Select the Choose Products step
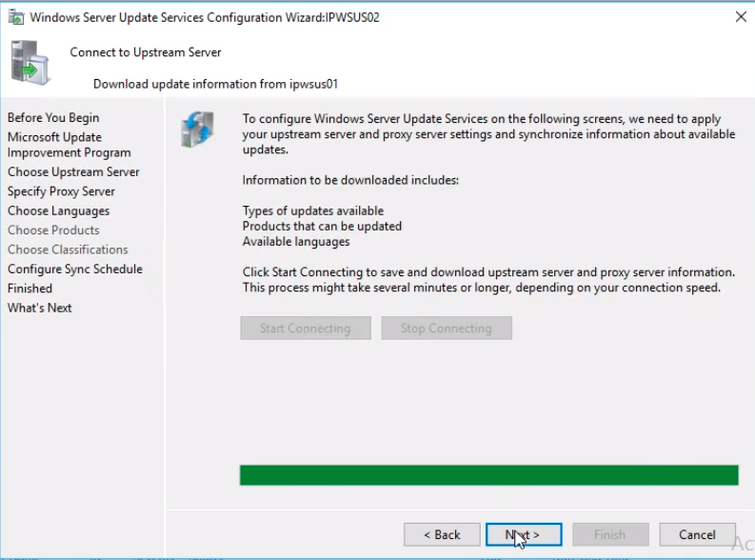The image size is (755, 560). (x=53, y=230)
